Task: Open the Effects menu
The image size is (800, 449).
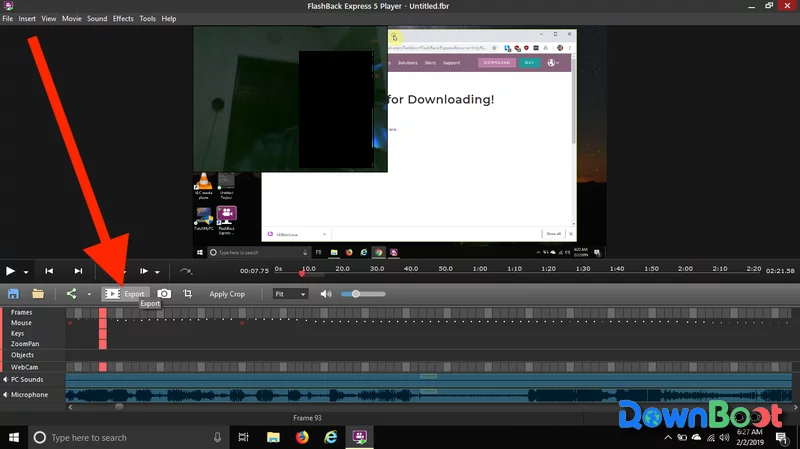Action: (x=123, y=19)
